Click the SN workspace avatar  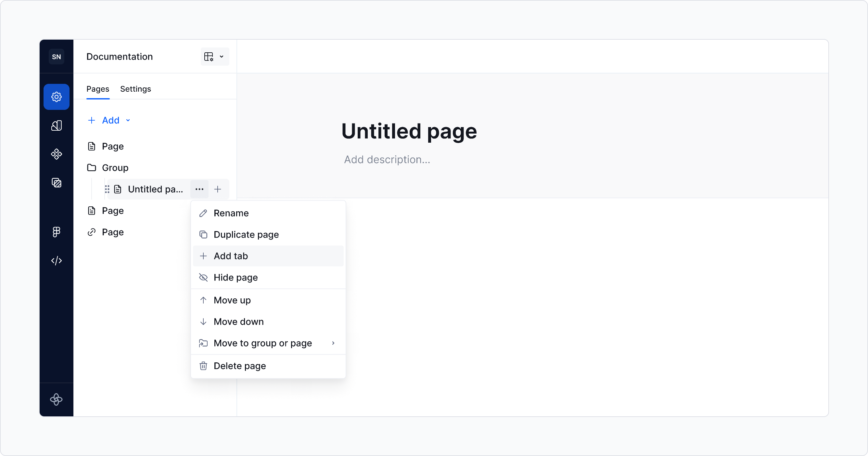click(56, 56)
